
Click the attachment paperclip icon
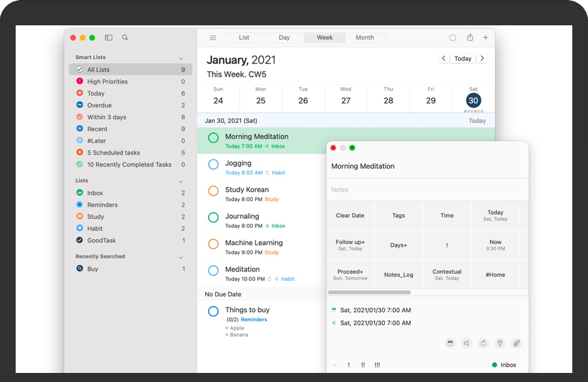coord(516,343)
